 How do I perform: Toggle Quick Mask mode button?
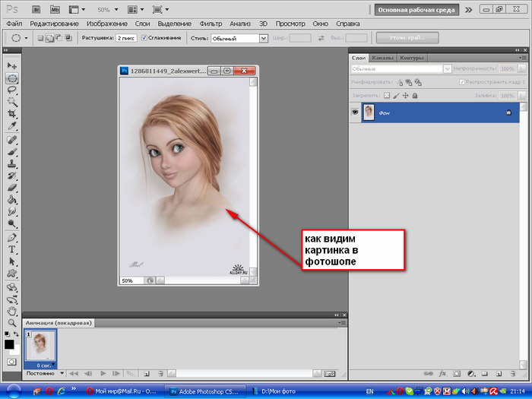coord(12,363)
